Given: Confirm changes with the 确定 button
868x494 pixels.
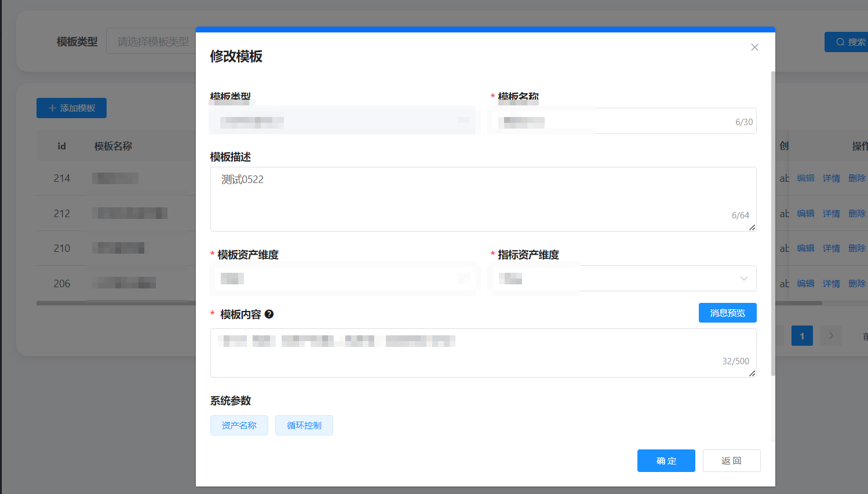Looking at the screenshot, I should [x=666, y=461].
